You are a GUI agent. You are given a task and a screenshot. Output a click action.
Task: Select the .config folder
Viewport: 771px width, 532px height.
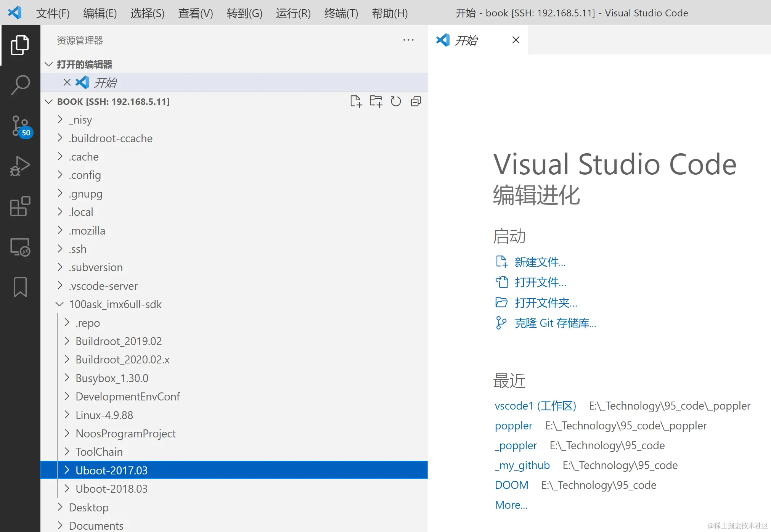(234, 175)
